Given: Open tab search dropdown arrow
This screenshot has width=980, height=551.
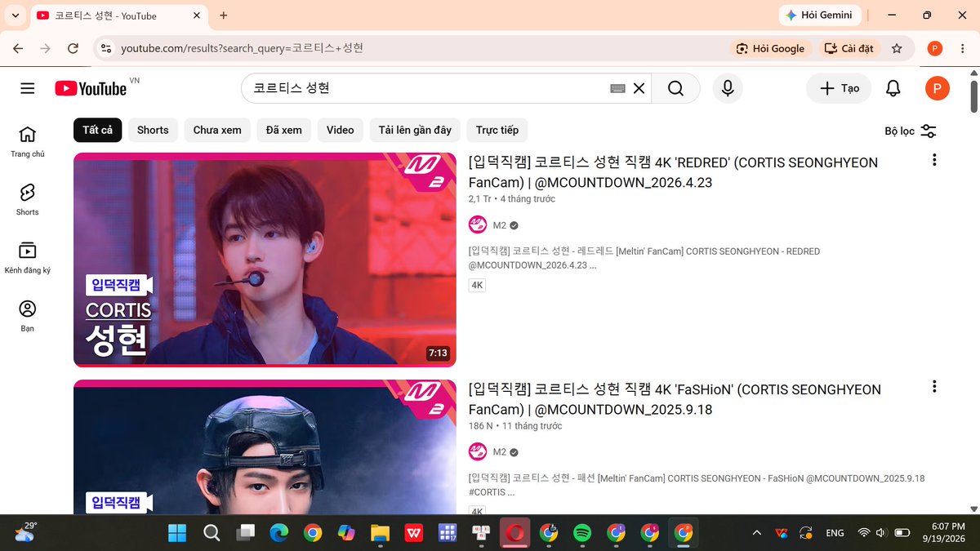Looking at the screenshot, I should tap(15, 16).
